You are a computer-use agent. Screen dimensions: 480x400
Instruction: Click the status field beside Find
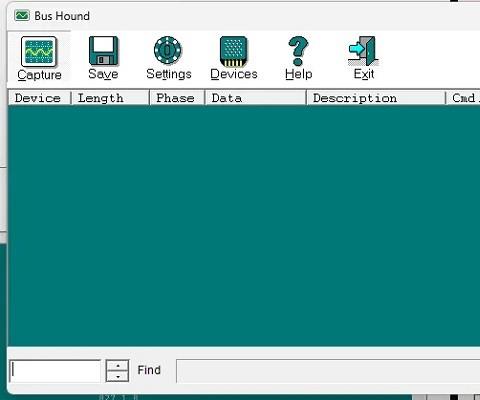tap(328, 371)
